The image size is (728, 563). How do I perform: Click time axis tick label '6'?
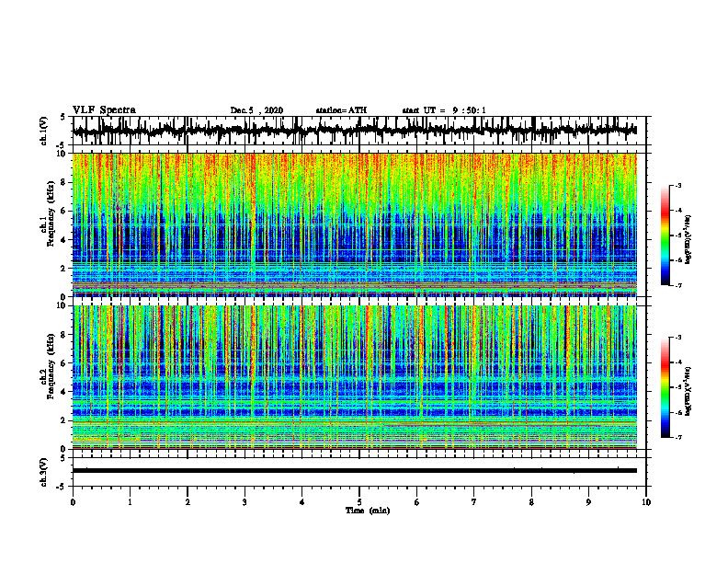417,502
